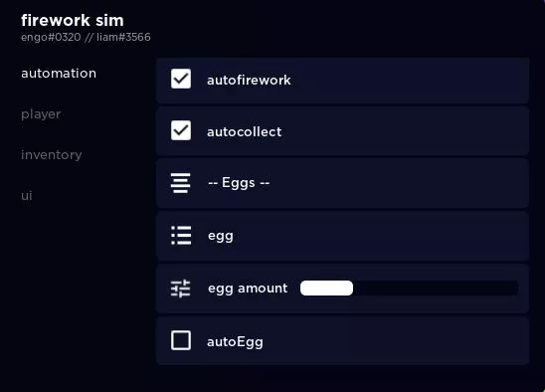Click the autofirework label text
Screen dimensions: 545x392
249,80
